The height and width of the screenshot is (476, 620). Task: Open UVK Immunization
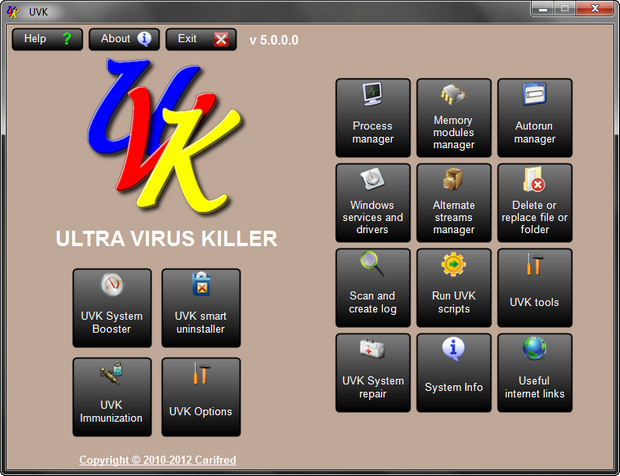[112, 397]
